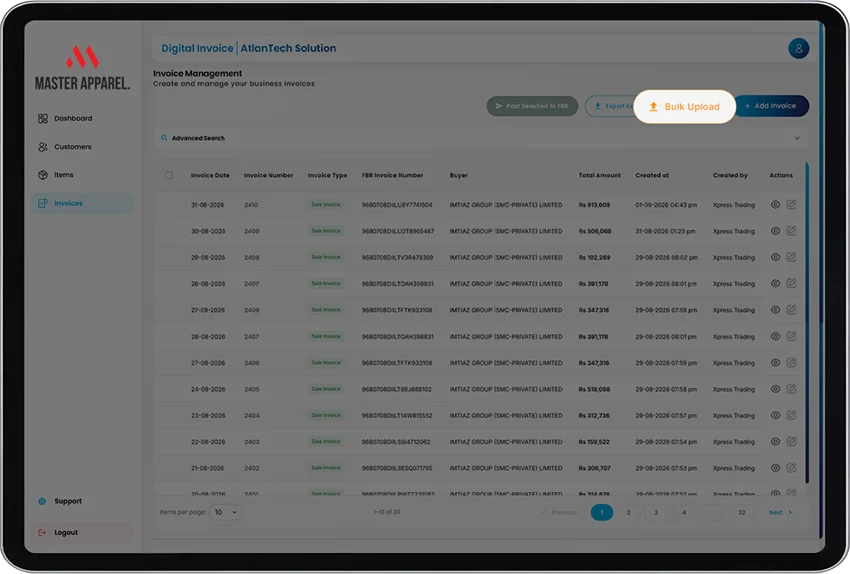The width and height of the screenshot is (850, 574).
Task: Edit invoice 2409 with pencil icon
Action: [x=791, y=231]
